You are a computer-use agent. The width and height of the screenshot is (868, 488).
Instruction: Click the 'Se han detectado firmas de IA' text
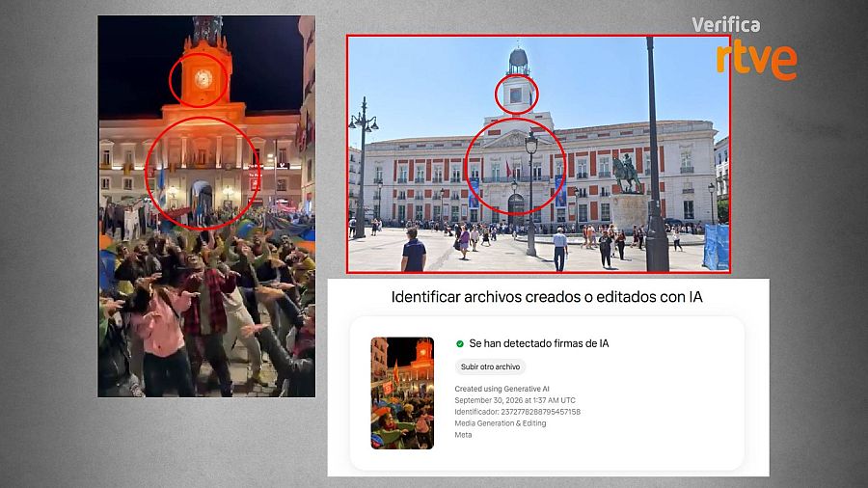(x=538, y=343)
